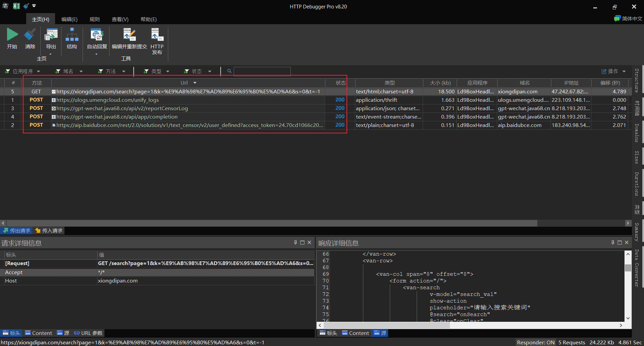The image size is (644, 346).
Task: Open Edit and Resubmit (编辑并重新提交)
Action: [129, 34]
